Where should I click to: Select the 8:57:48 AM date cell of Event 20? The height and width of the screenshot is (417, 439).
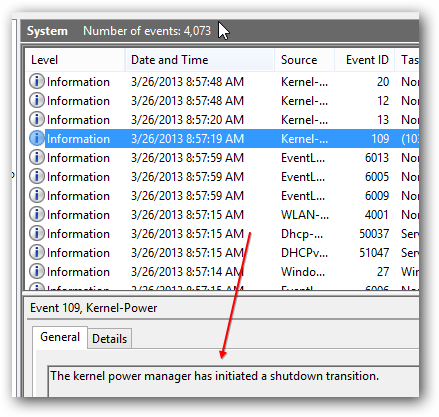pos(187,82)
